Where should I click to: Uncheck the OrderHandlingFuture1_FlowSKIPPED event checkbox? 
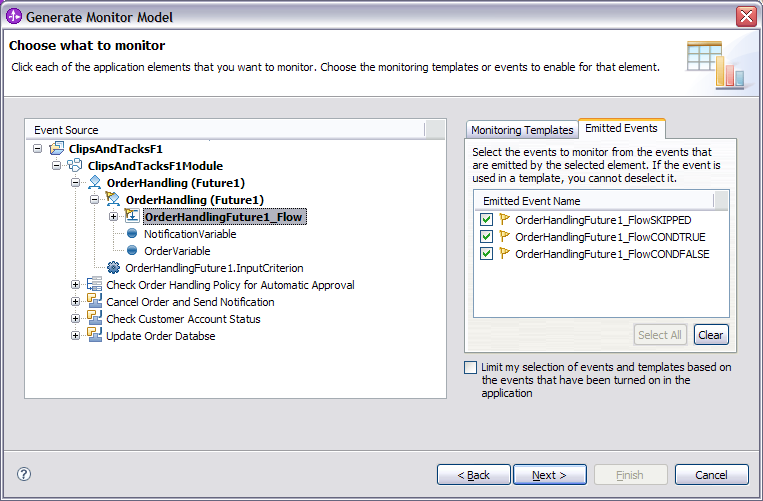(486, 220)
